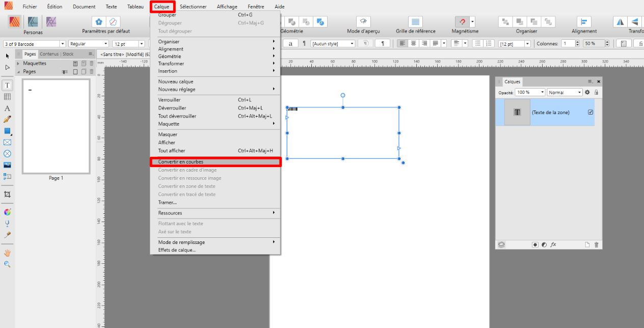Select the Place Image tool

7,165
